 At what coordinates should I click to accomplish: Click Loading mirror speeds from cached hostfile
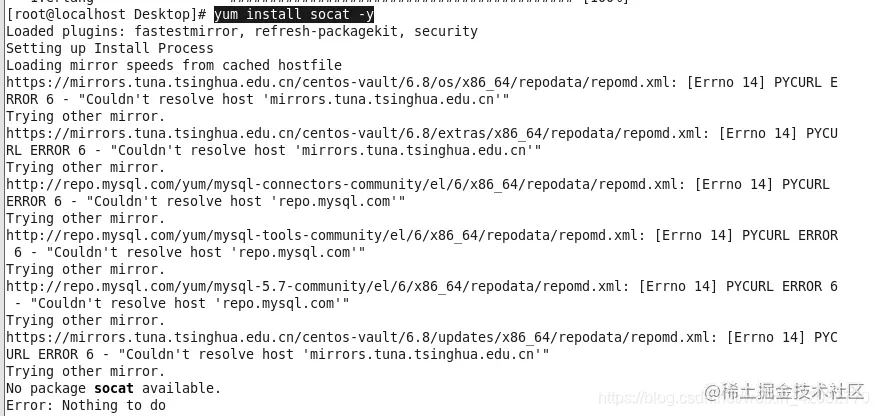click(x=174, y=65)
